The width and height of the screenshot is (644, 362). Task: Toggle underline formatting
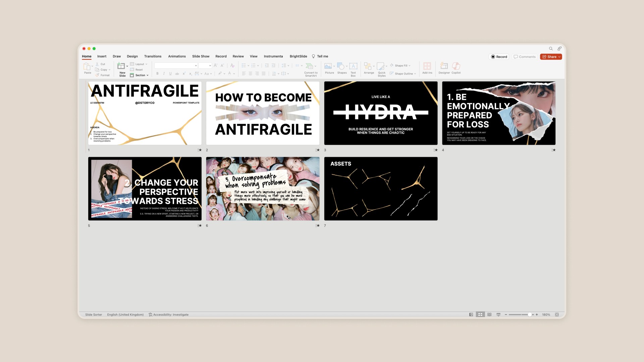[x=170, y=74]
